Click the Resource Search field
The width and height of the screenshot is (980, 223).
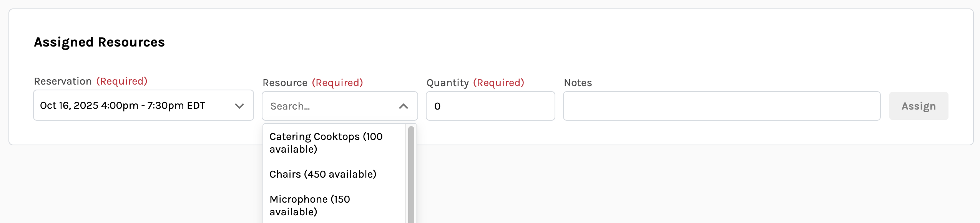[x=331, y=106]
